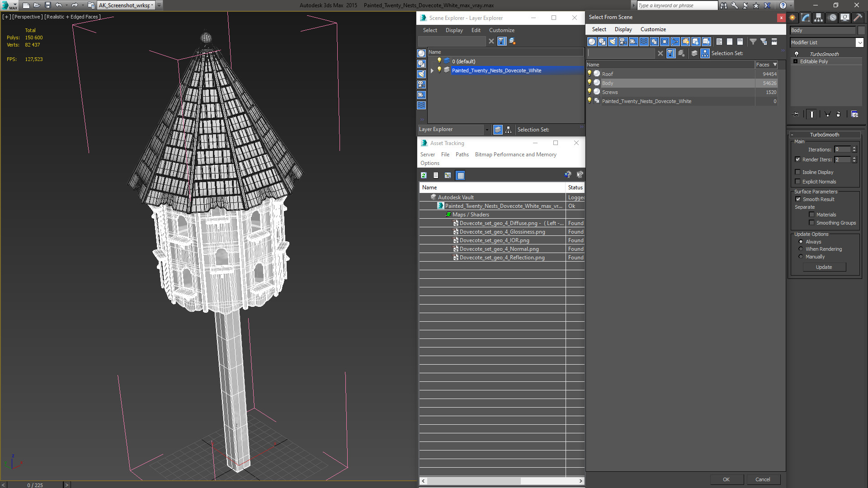Select the When Rendering update option
The height and width of the screenshot is (488, 868).
coord(801,249)
